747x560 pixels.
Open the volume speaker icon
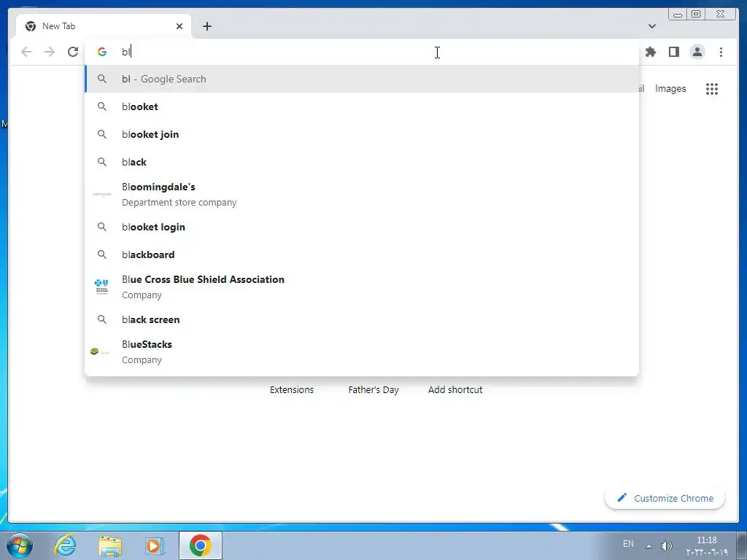click(x=667, y=546)
